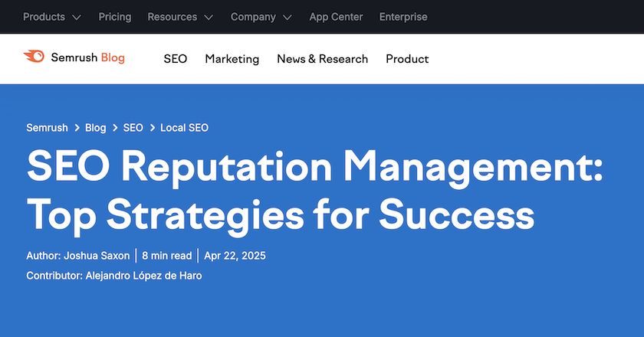644x337 pixels.
Task: Click the Semrush Blog wordmark
Action: pyautogui.click(x=87, y=57)
